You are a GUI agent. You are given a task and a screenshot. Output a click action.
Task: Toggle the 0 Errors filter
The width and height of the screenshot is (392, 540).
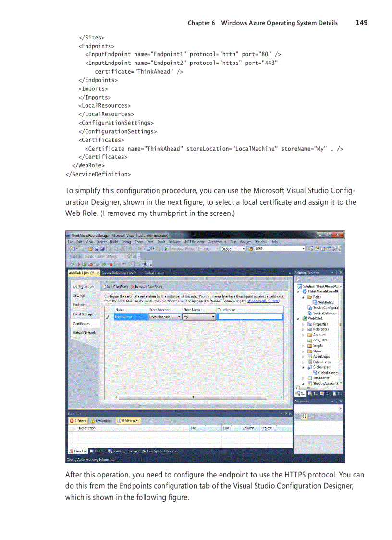point(78,420)
